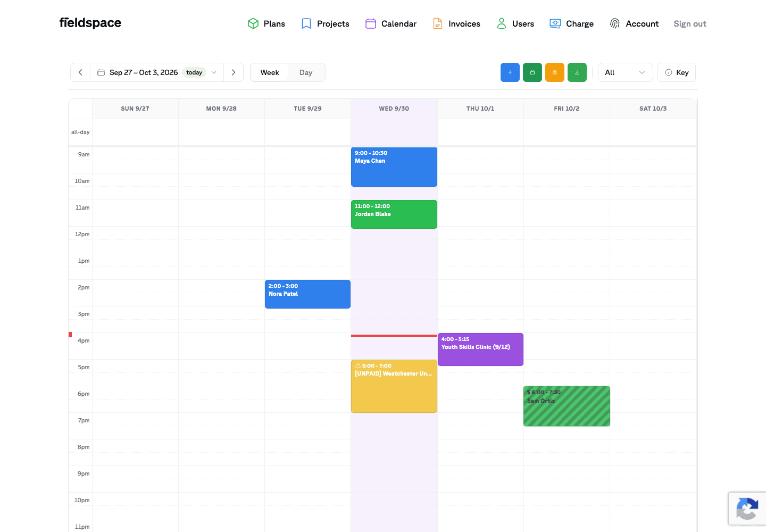Open the Sep 27 – Oct 3 date picker
Image resolution: width=766 pixels, height=532 pixels.
[157, 72]
